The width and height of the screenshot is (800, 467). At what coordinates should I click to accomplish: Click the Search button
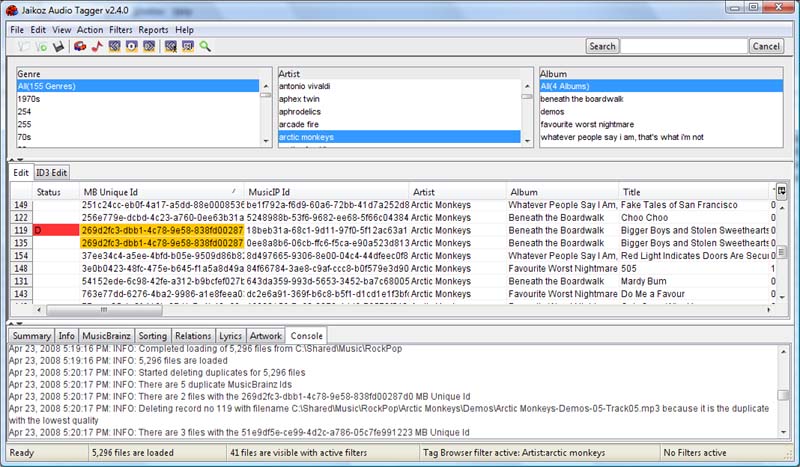tap(602, 46)
